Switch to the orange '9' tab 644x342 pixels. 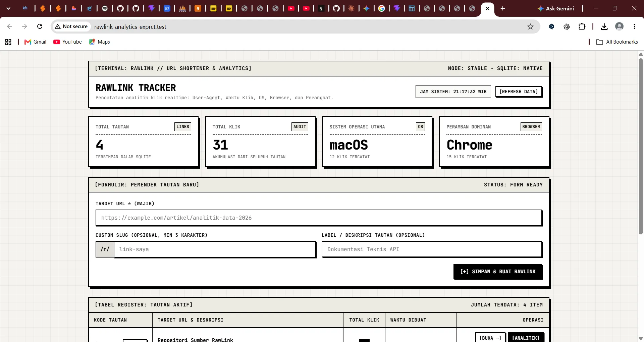pos(198,9)
